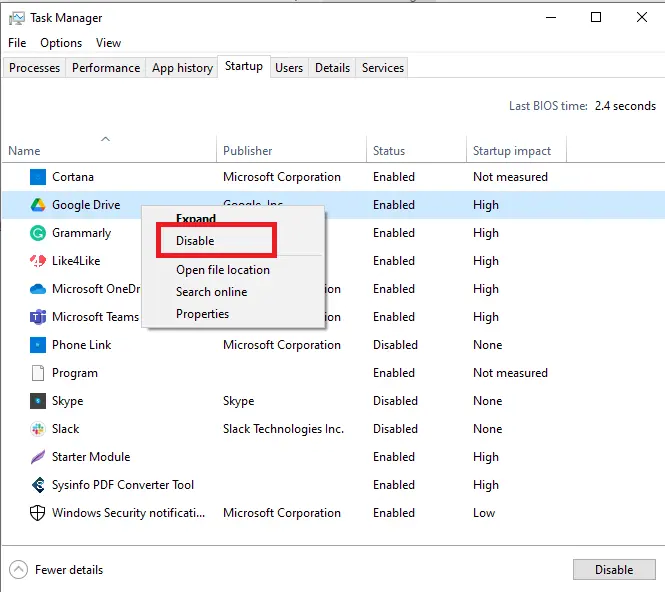Choose Open file location in context menu
665x592 pixels.
pos(223,270)
